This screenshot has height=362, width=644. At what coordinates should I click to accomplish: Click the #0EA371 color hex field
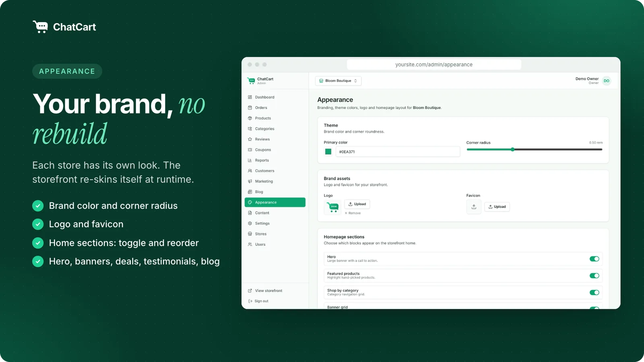398,152
